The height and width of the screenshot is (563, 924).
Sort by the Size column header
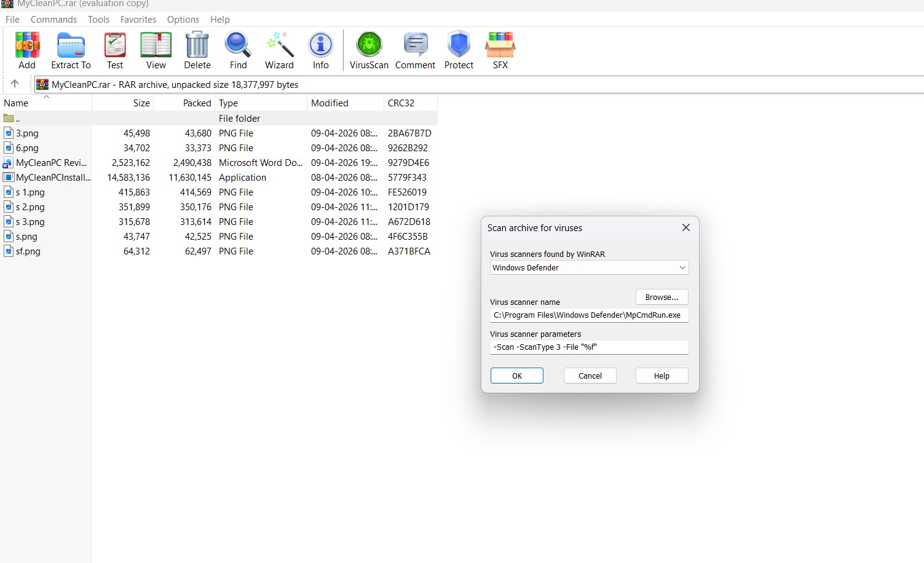pyautogui.click(x=123, y=103)
